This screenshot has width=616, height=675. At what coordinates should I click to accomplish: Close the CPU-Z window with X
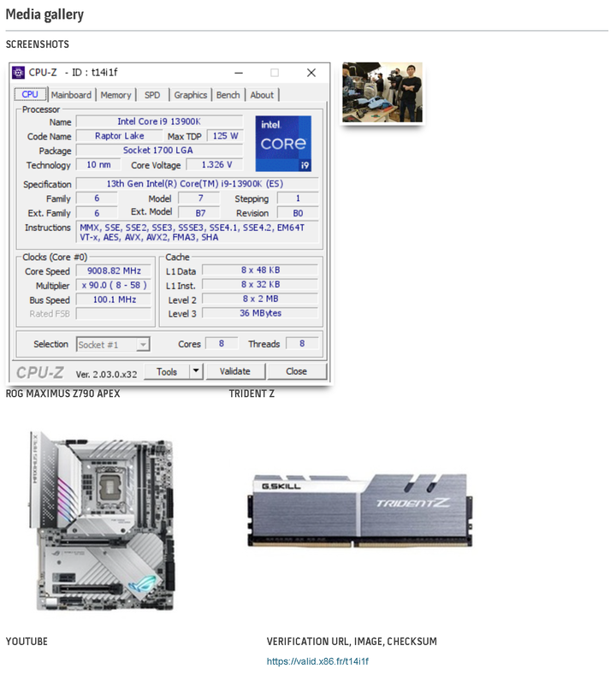(311, 73)
